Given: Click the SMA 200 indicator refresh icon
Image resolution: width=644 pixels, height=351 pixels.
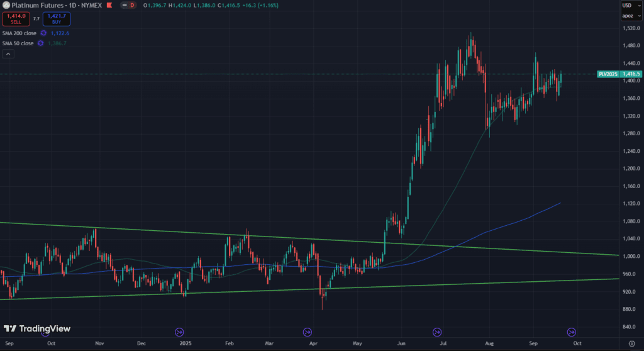Looking at the screenshot, I should point(43,33).
